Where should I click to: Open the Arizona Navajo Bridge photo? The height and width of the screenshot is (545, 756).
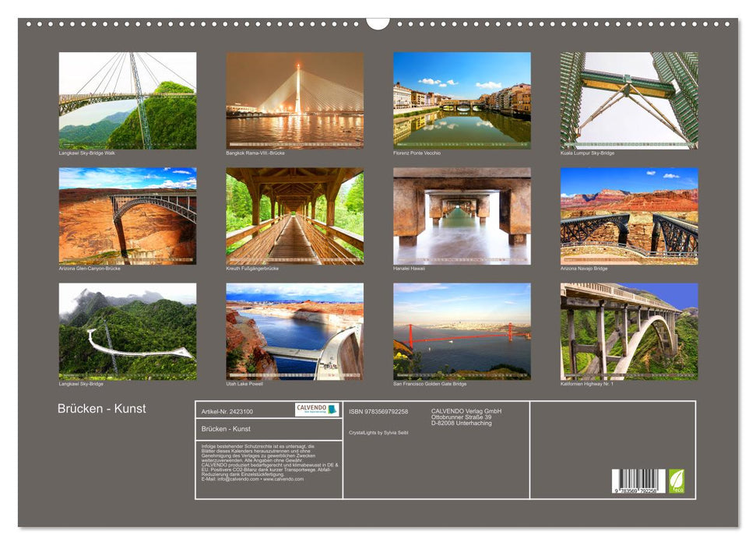click(629, 216)
